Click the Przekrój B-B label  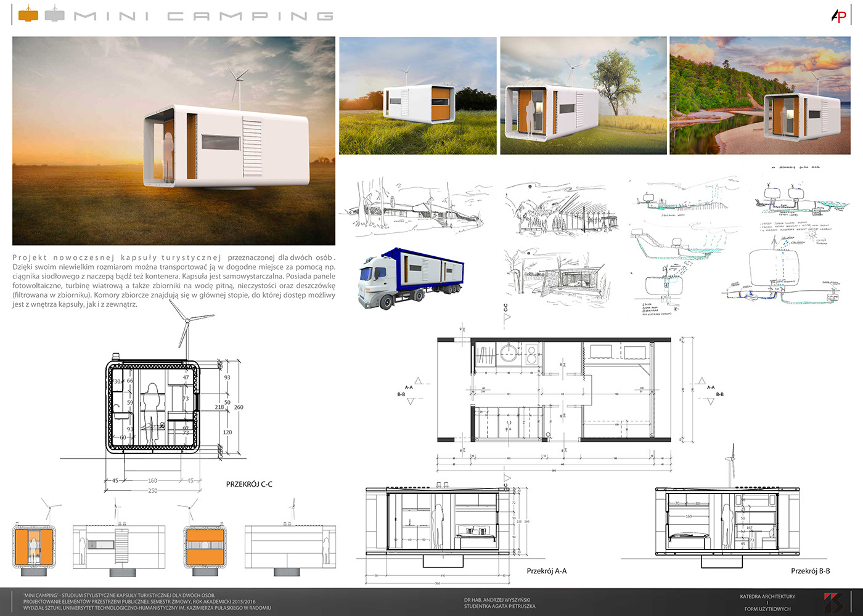[811, 571]
